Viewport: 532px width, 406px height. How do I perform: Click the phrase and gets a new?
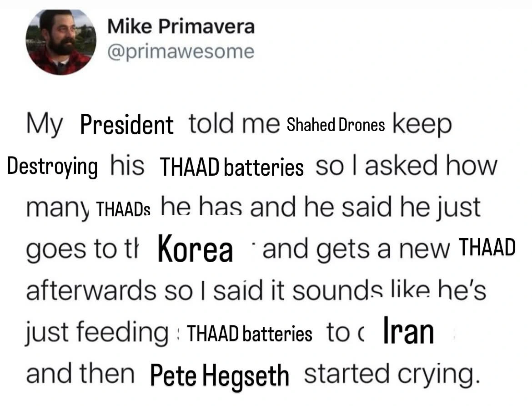pyautogui.click(x=356, y=249)
